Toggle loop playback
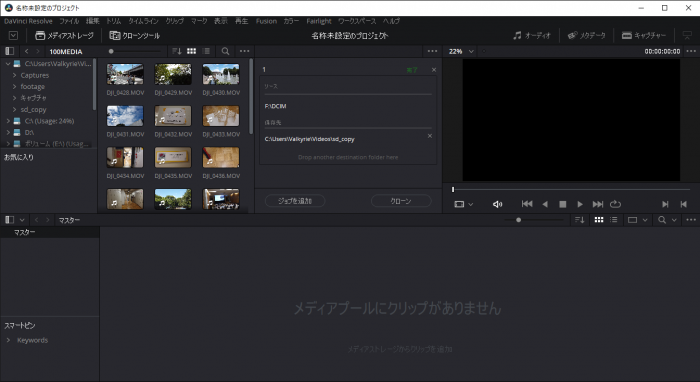Screen dimensions: 700x382 point(615,204)
